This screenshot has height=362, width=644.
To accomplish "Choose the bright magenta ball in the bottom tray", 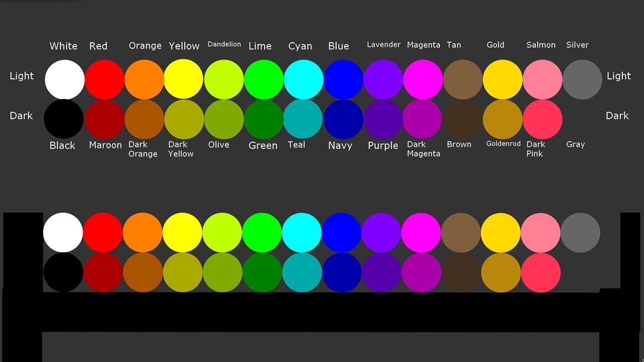I will tap(421, 232).
